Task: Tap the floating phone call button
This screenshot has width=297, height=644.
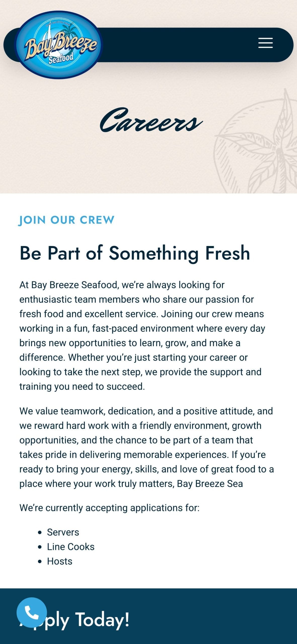Action: (32, 612)
